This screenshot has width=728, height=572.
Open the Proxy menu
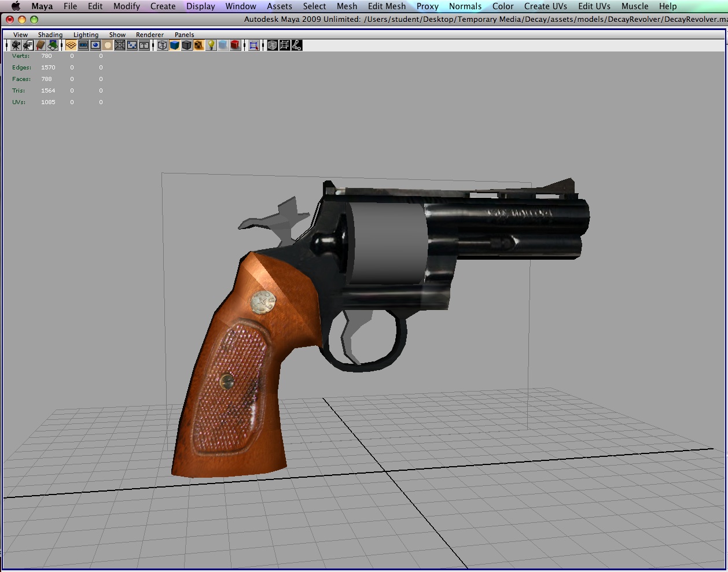[428, 6]
